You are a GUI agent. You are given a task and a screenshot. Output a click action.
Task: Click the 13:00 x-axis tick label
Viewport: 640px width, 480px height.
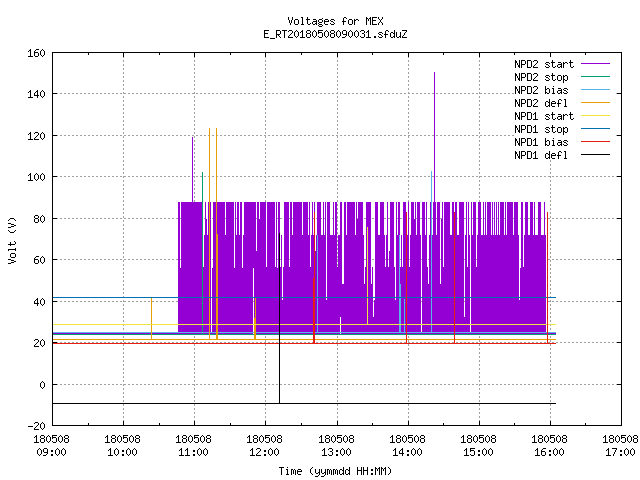(336, 452)
